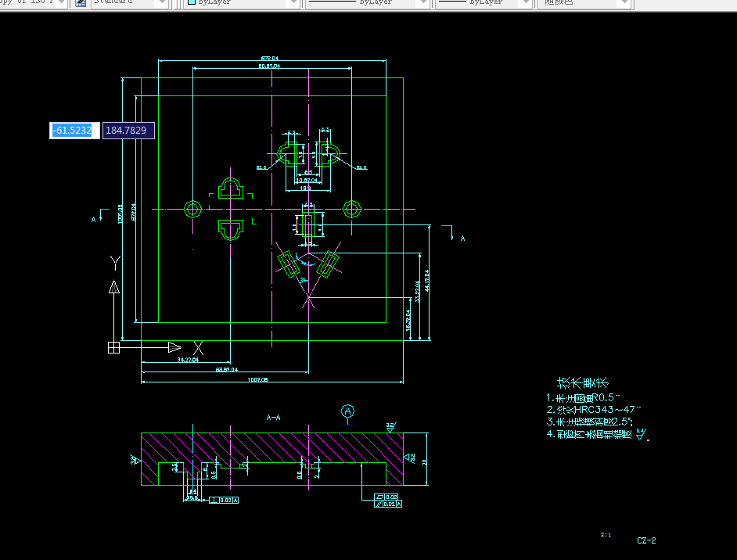
Task: Select the 技术要求 heading text
Action: point(582,382)
